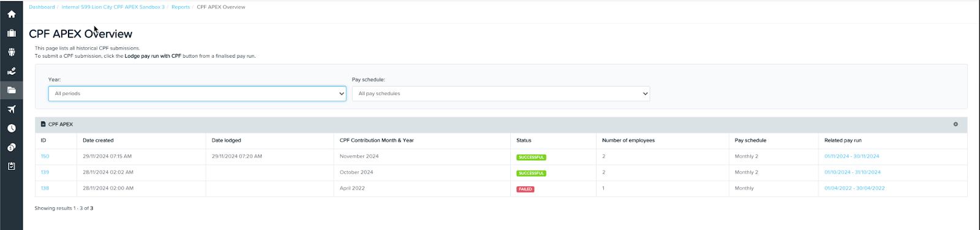
Task: Click the briefcase icon in sidebar
Action: [11, 33]
